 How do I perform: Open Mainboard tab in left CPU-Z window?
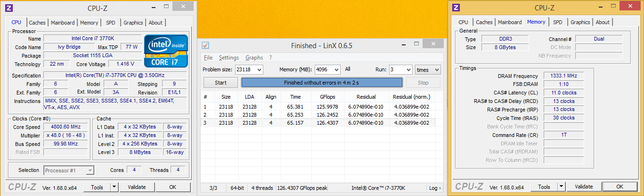63,23
